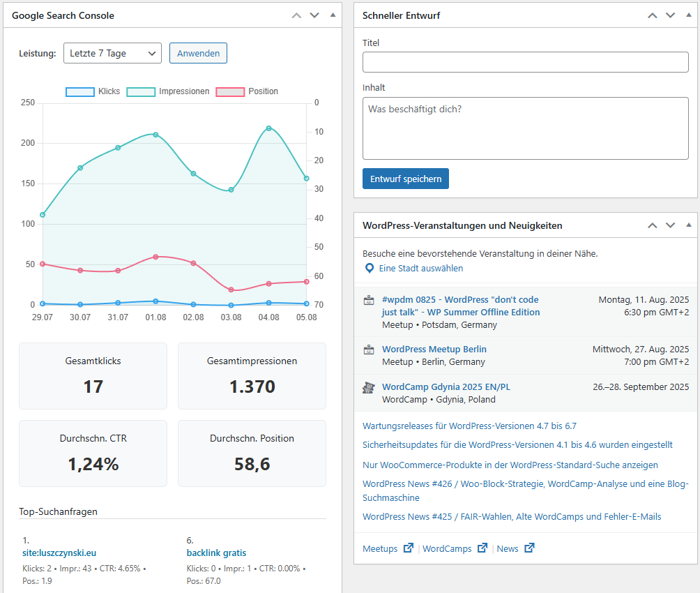Open the WordPress Meetup Berlin event
700x593 pixels.
click(434, 349)
